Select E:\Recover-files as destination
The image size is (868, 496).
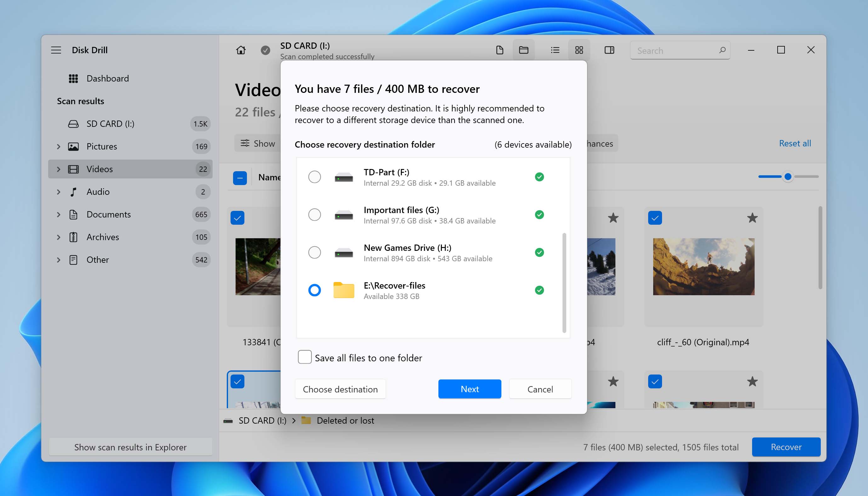point(314,290)
